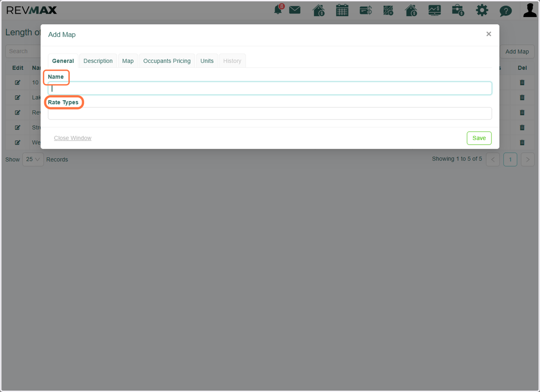Go to previous page arrow
This screenshot has width=540, height=392.
pos(493,160)
